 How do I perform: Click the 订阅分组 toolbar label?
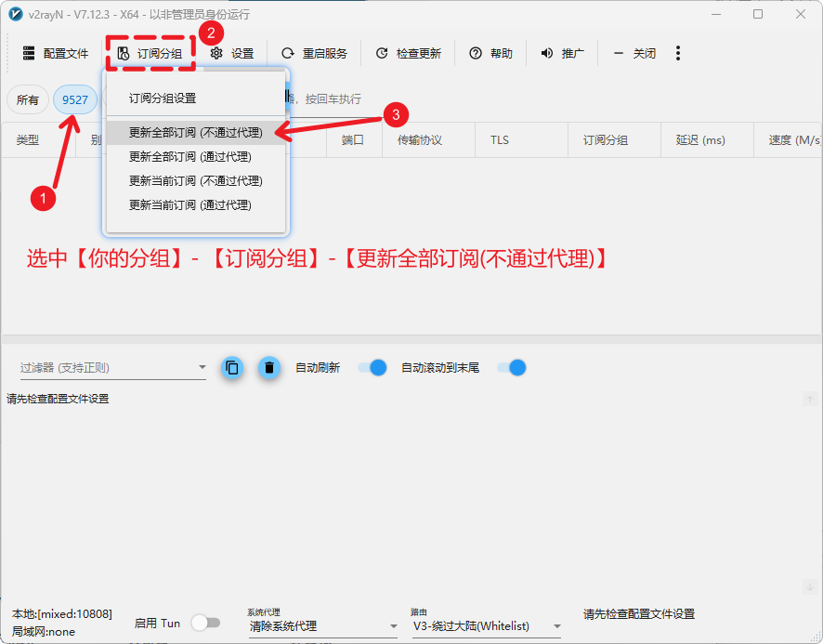(160, 54)
